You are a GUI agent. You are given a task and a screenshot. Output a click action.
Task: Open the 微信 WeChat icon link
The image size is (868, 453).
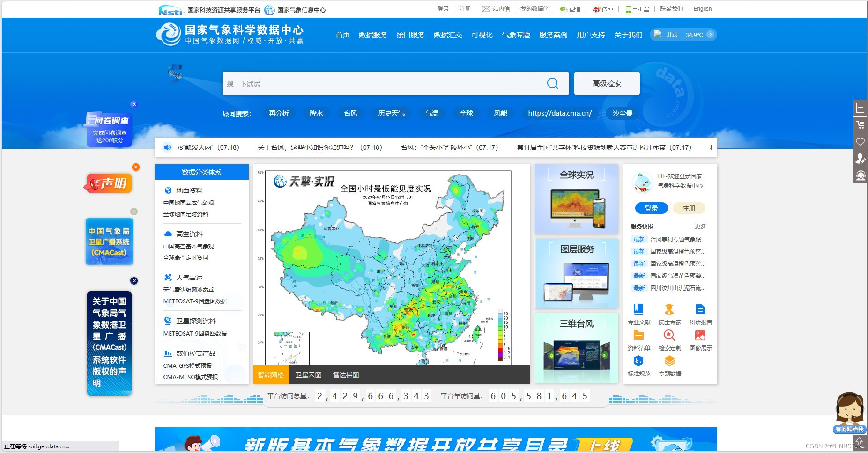570,9
